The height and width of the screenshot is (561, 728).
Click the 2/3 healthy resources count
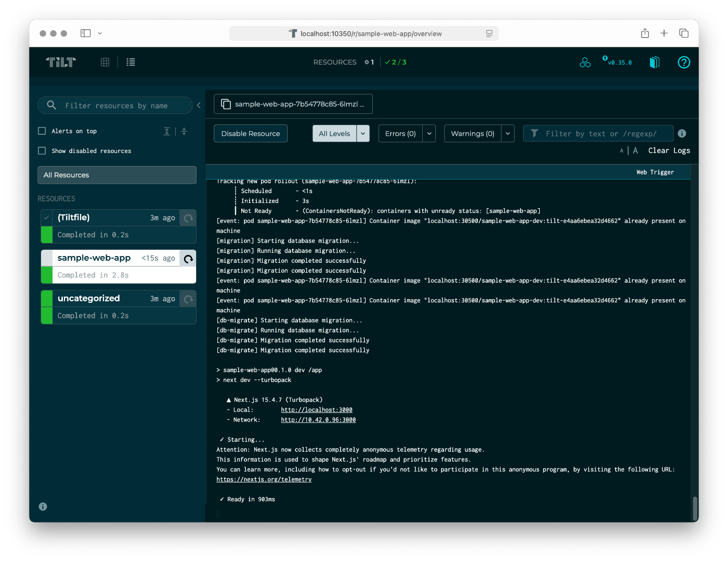click(x=396, y=62)
